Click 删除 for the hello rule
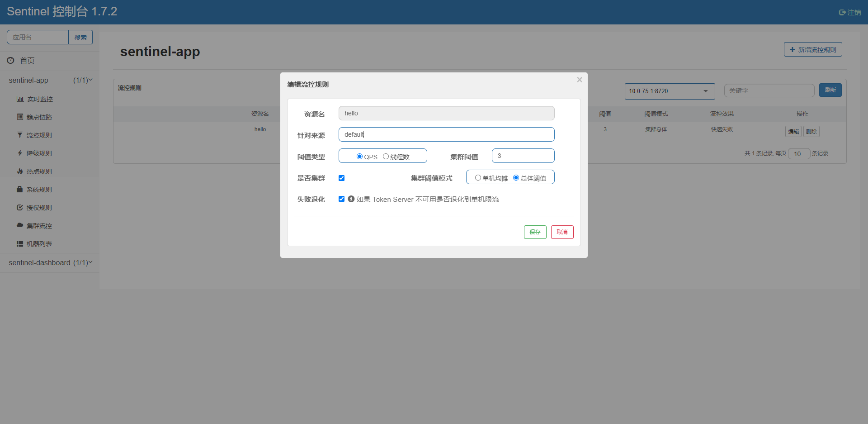This screenshot has width=868, height=424. [811, 132]
